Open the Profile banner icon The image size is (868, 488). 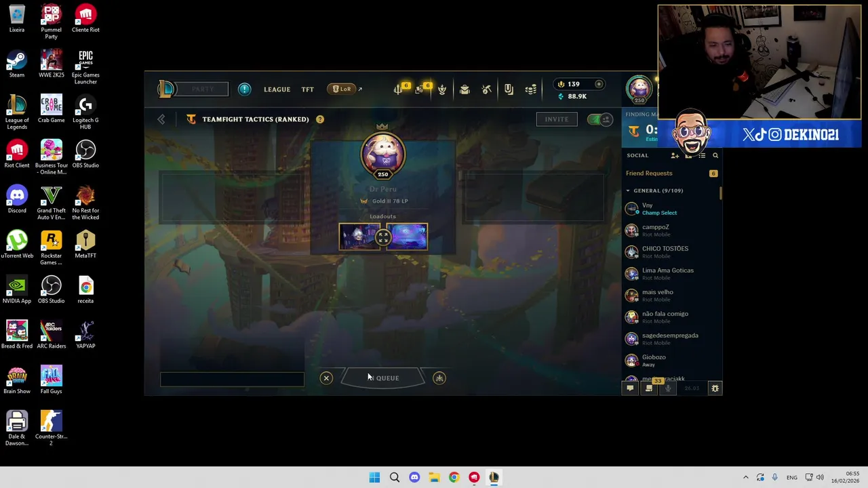(509, 89)
